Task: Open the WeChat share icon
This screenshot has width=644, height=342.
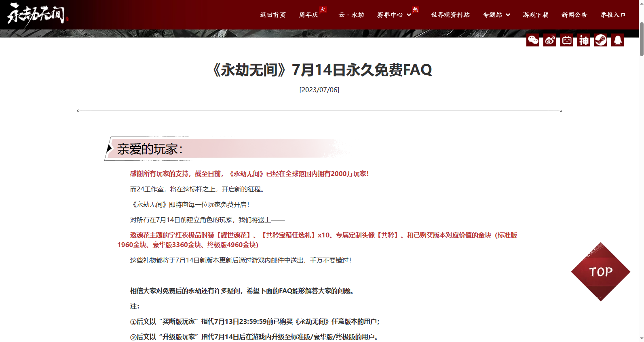Action: pos(533,40)
